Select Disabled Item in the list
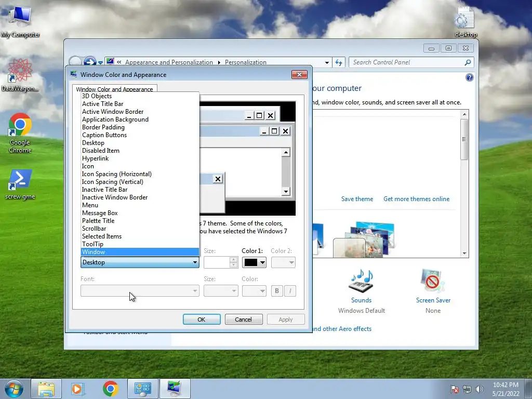532x399 pixels. [x=140, y=151]
